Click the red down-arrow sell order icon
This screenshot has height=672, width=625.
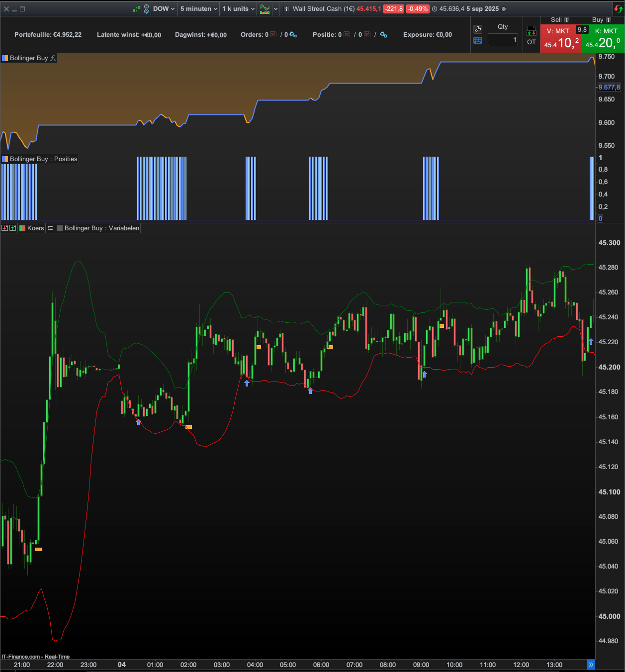click(x=5, y=228)
